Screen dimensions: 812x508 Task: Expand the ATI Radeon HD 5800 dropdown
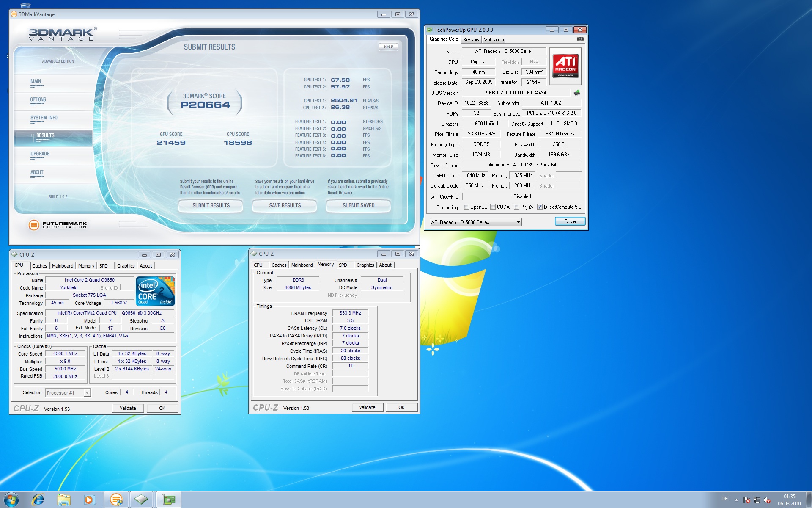tap(518, 222)
